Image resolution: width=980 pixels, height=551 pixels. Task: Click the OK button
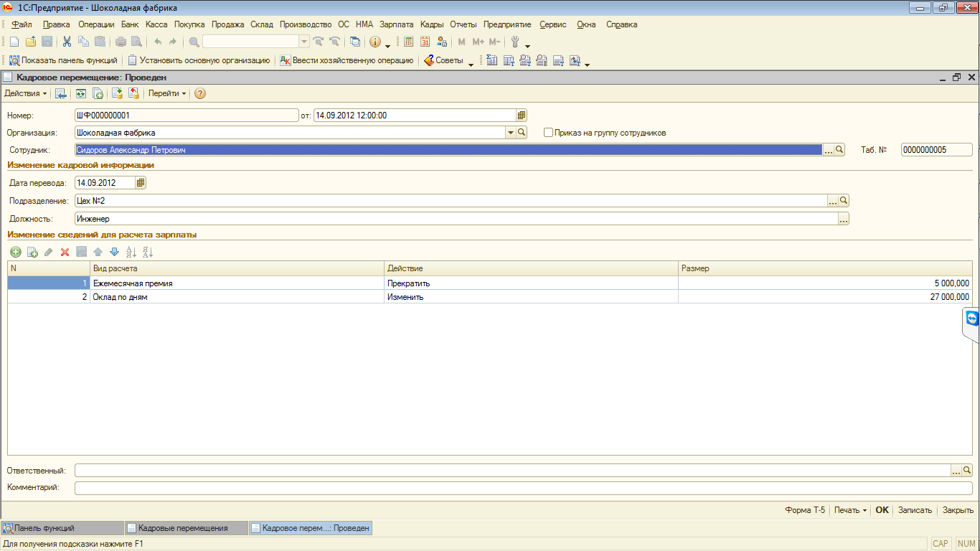coord(882,510)
